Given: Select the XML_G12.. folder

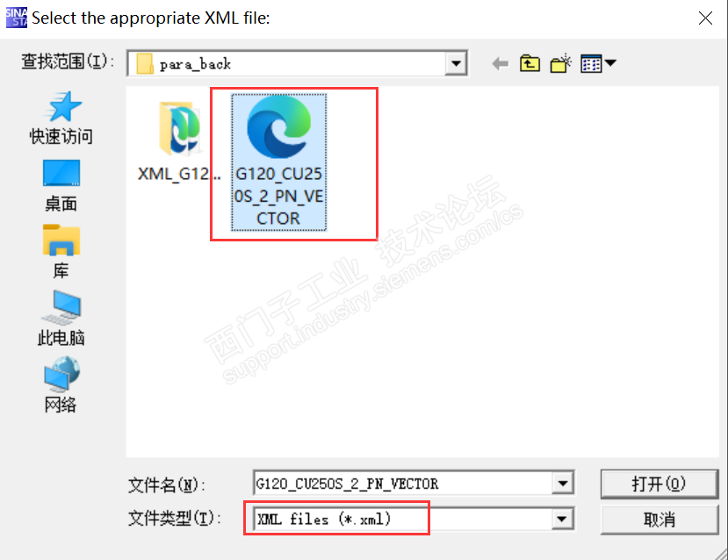Looking at the screenshot, I should 179,142.
